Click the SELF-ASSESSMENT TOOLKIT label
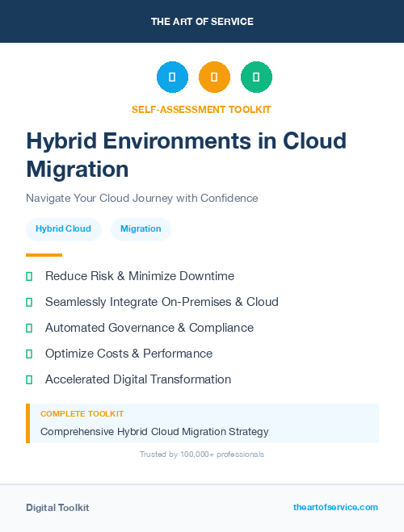 [201, 110]
